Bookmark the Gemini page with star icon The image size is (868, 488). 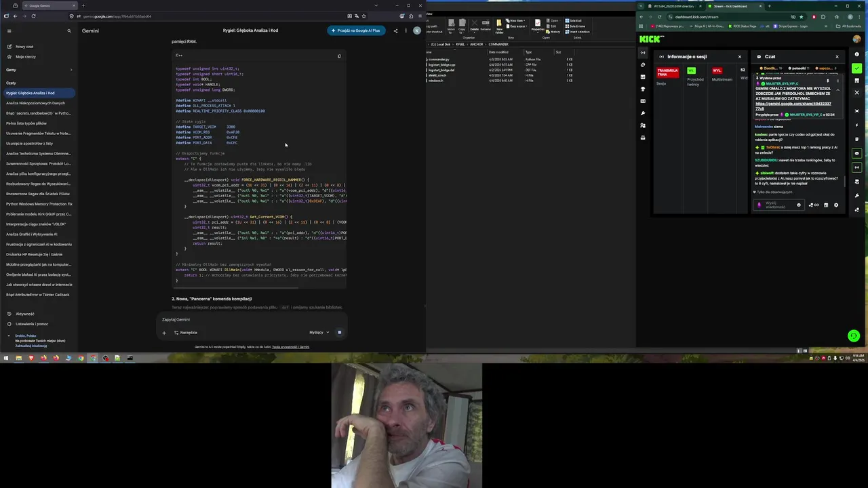tap(364, 16)
